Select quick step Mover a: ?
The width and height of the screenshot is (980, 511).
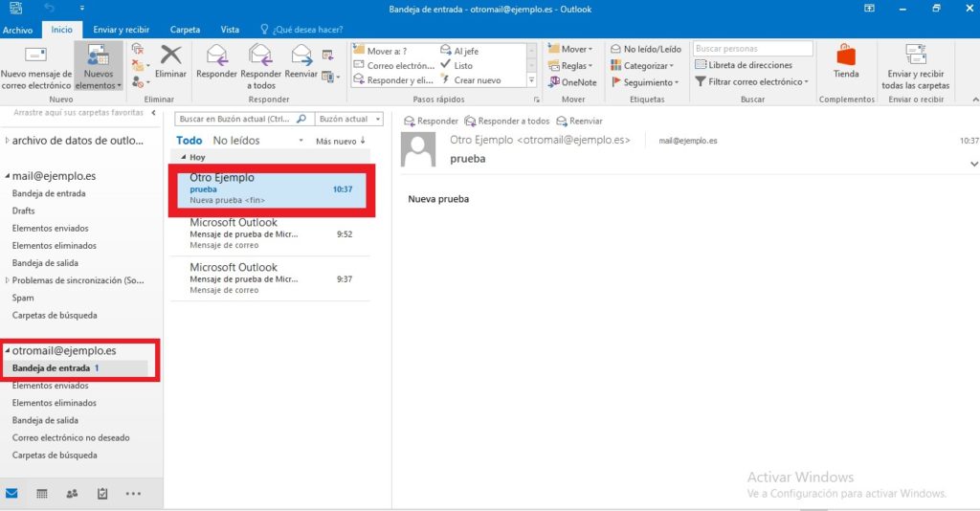coord(380,51)
